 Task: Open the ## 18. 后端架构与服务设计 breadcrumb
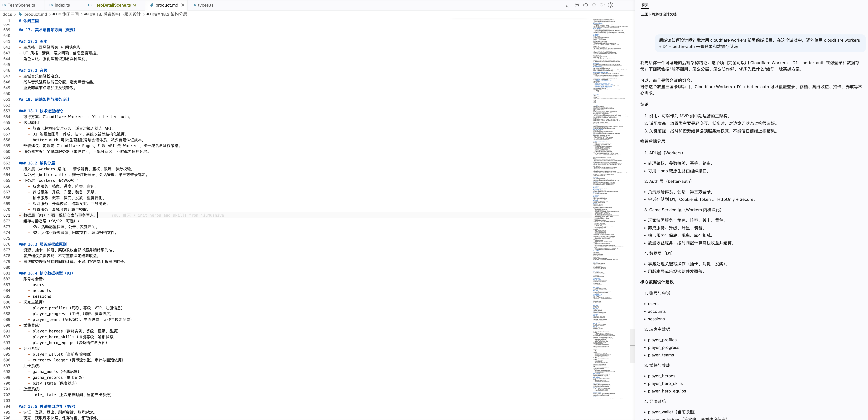click(x=113, y=14)
